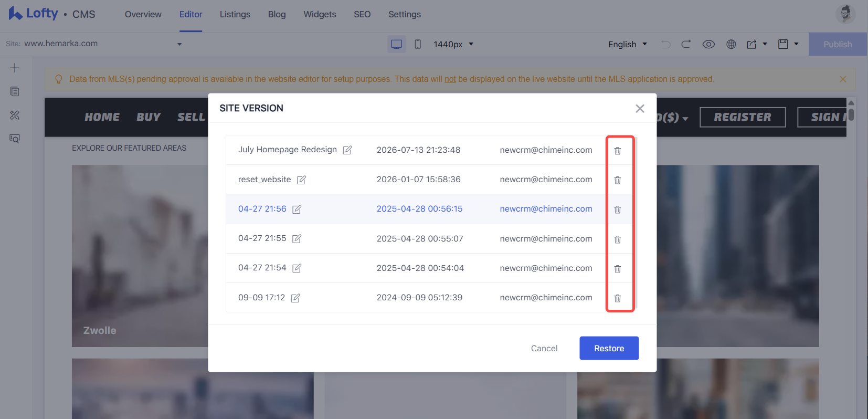
Task: Select the 2024-09-09 05:12:39 timestamp
Action: (419, 298)
